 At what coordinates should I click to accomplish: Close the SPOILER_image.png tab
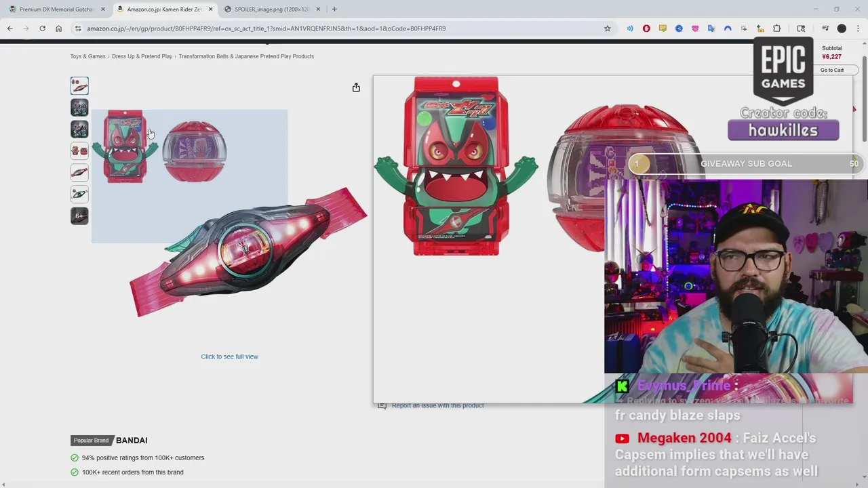pos(318,9)
